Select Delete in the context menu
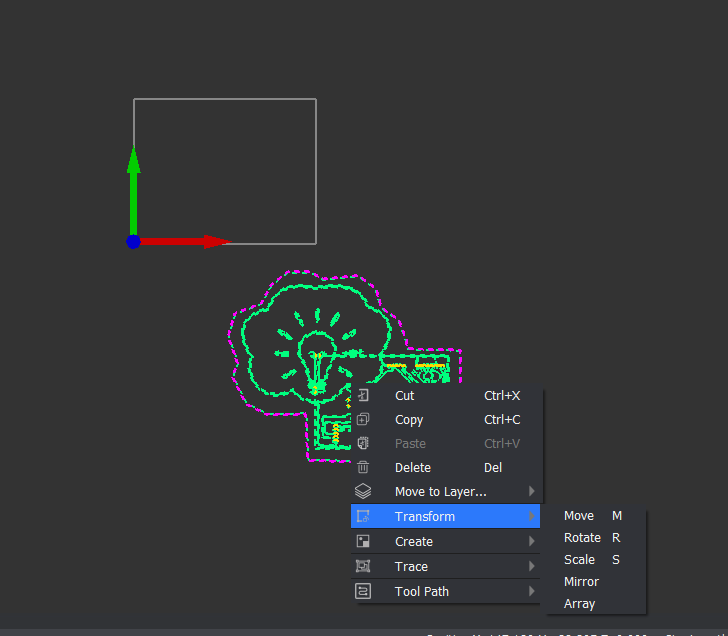 click(x=446, y=467)
